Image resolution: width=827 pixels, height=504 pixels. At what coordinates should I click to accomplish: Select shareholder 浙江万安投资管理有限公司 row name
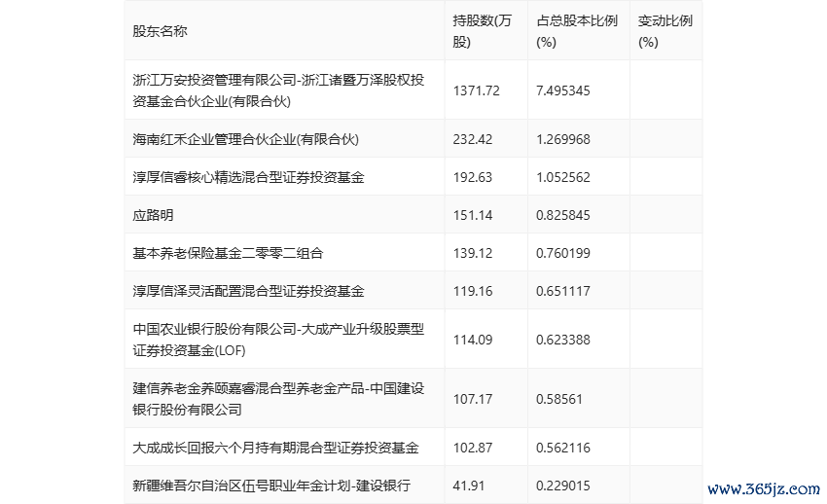(278, 90)
